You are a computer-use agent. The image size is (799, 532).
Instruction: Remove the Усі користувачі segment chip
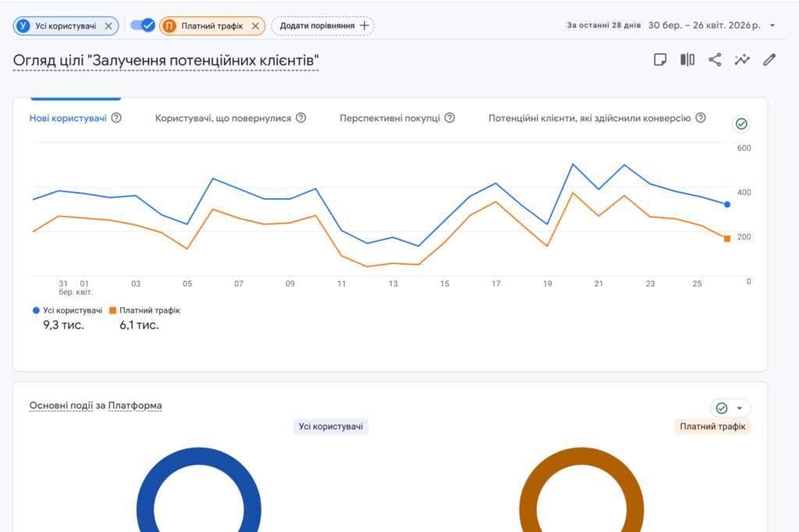[108, 26]
